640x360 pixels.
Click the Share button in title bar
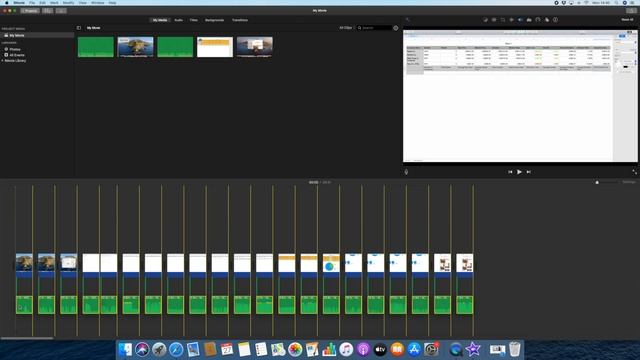click(631, 11)
